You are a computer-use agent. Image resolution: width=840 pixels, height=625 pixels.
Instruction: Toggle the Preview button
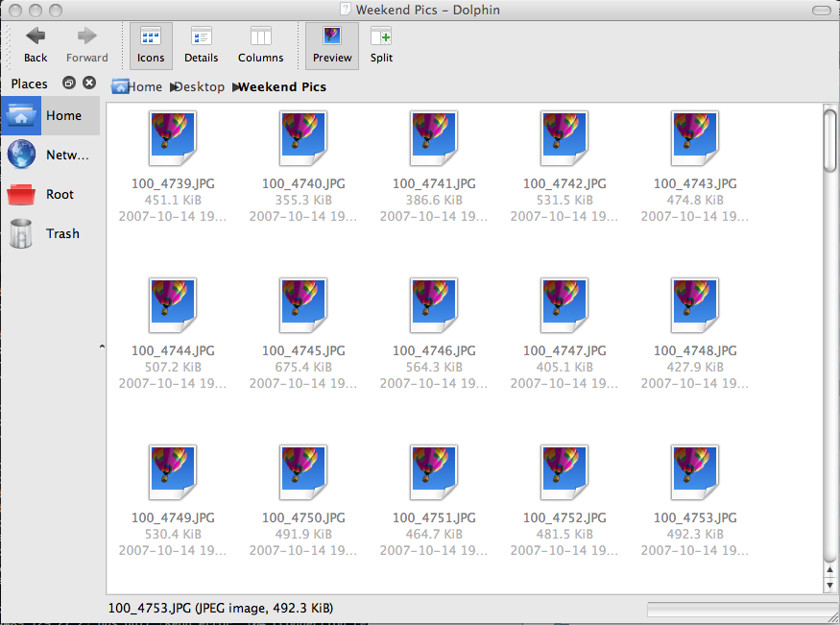point(332,45)
